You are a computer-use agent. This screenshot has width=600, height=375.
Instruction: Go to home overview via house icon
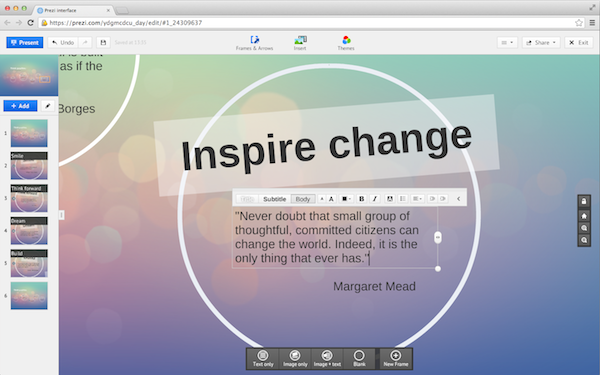584,216
